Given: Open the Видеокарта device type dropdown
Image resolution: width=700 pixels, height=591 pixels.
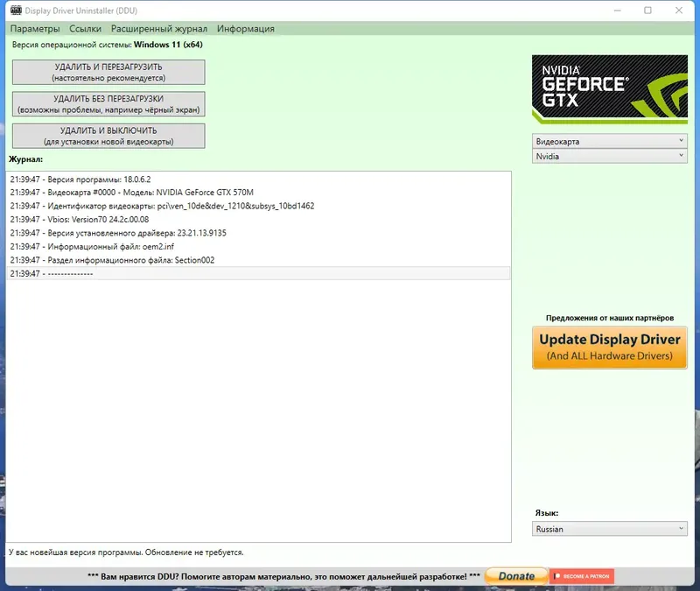Looking at the screenshot, I should click(x=609, y=140).
